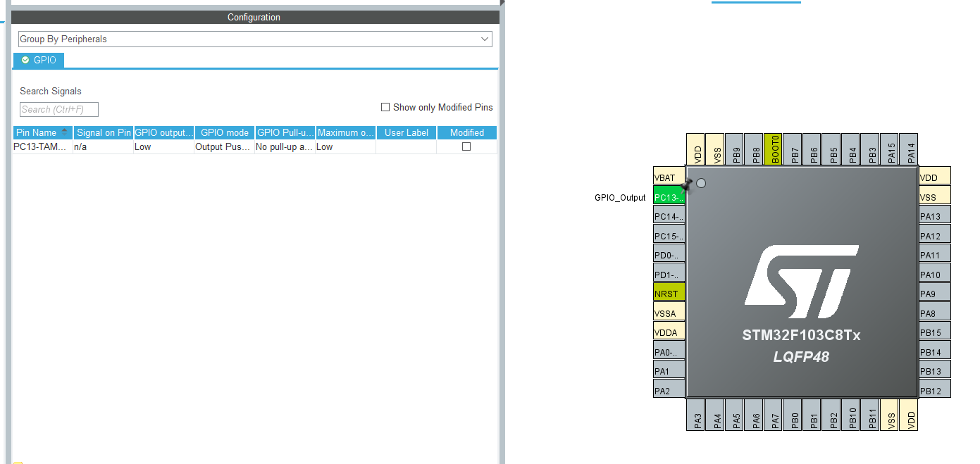The image size is (980, 464).
Task: Click the PB0 pin on chip
Action: (x=793, y=415)
